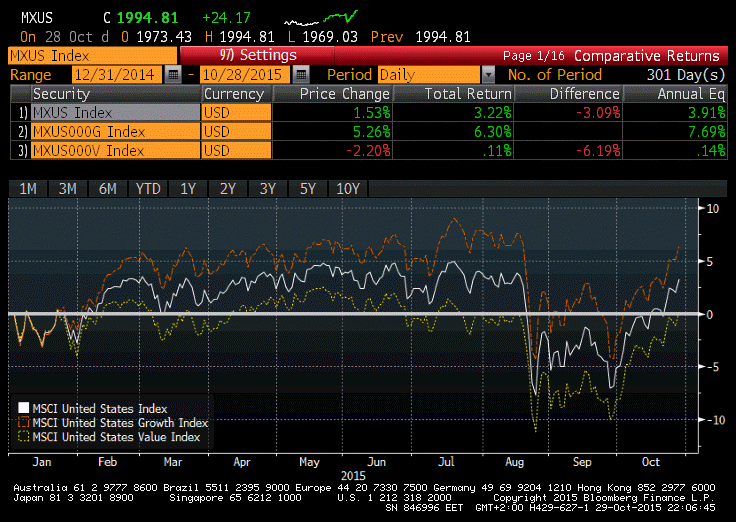Click the row number 1) selector

click(x=23, y=113)
